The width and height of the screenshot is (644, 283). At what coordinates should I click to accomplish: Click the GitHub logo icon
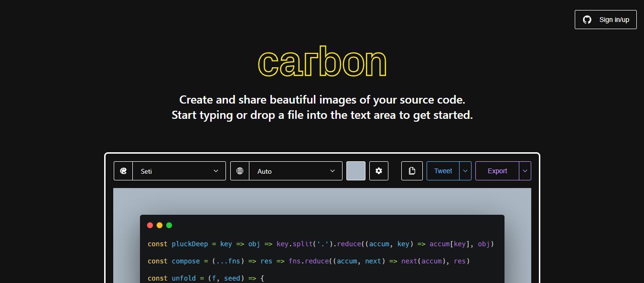pos(587,20)
